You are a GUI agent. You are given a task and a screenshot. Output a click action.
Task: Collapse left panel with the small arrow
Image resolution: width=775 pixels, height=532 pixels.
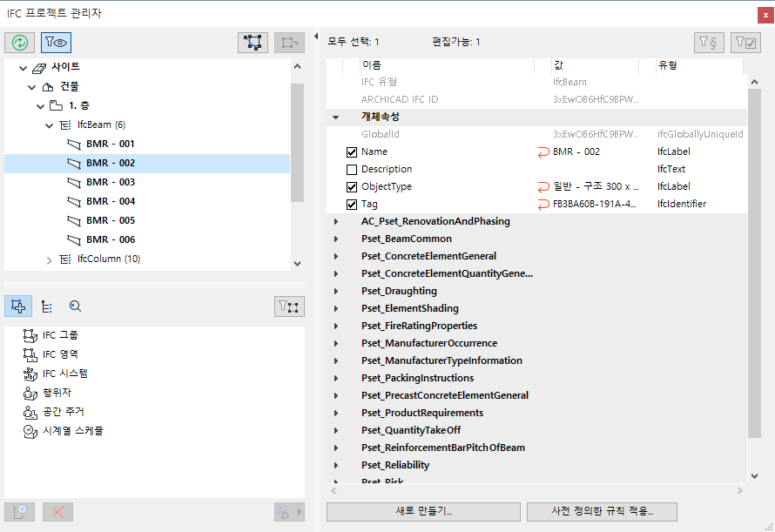316,36
